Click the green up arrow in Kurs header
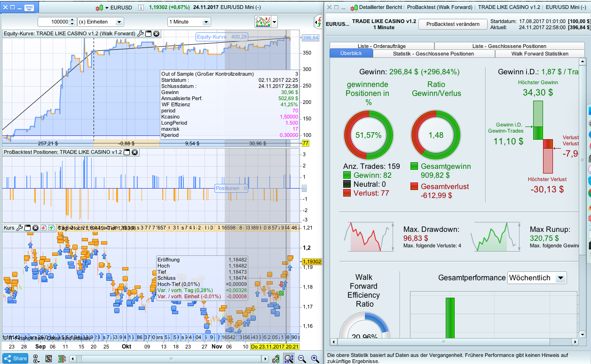The image size is (591, 364). (x=51, y=228)
